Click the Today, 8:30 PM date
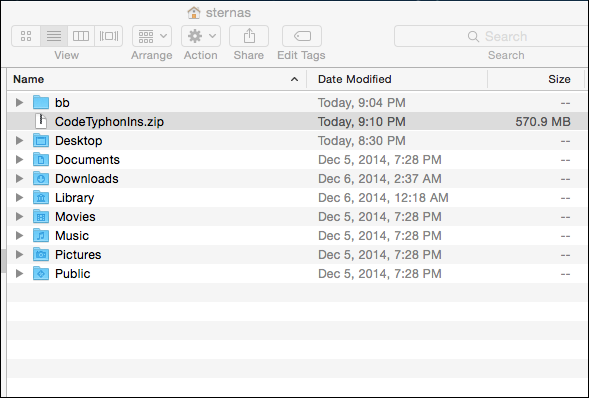The height and width of the screenshot is (398, 589). click(362, 141)
